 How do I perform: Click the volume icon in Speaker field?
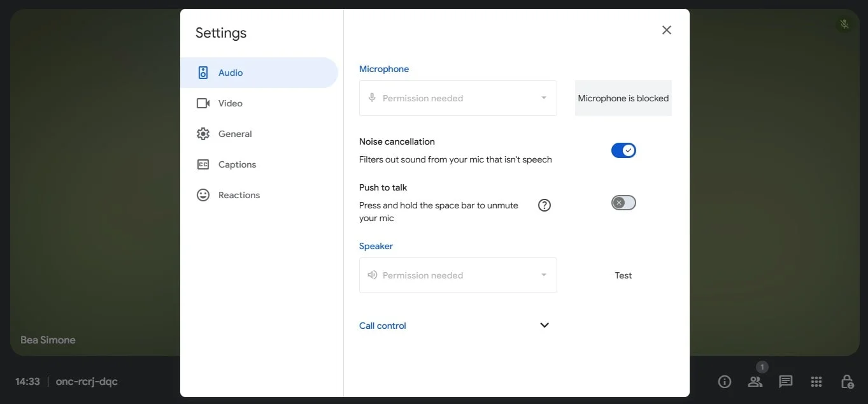pos(373,275)
